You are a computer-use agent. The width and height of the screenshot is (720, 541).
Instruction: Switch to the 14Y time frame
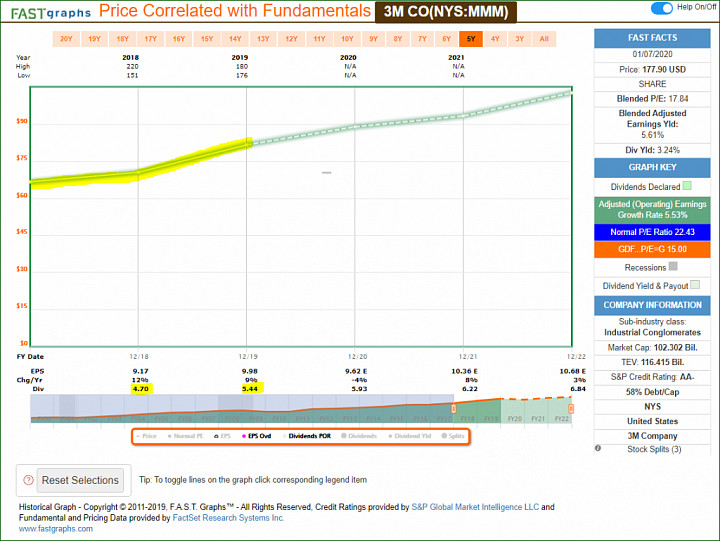click(x=235, y=39)
